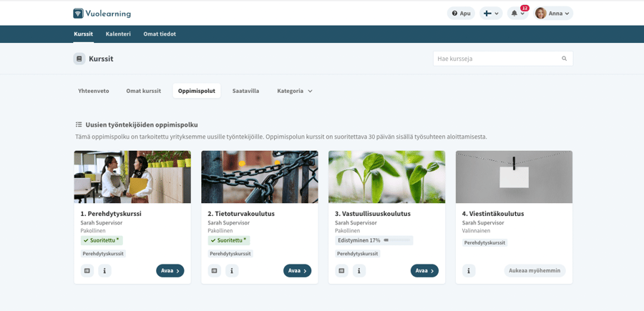The image size is (644, 311).
Task: Select the Oppimispolut tab
Action: [197, 91]
